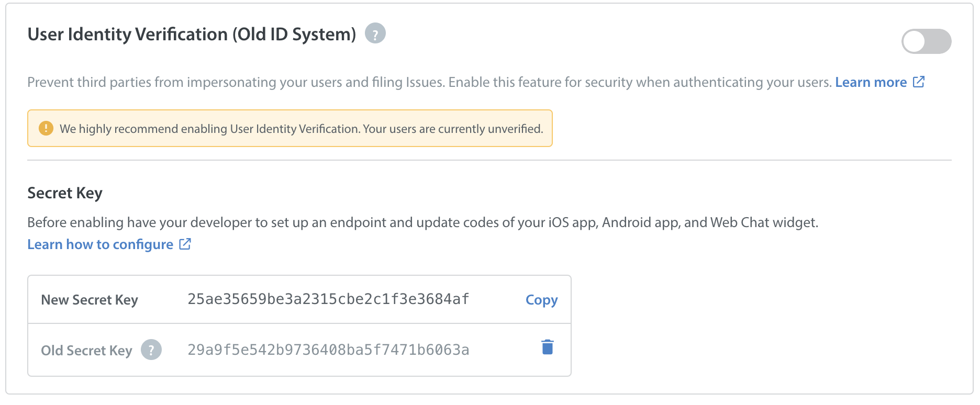Open help icon beside User Identity Verification title
This screenshot has height=405, width=980.
click(x=375, y=33)
